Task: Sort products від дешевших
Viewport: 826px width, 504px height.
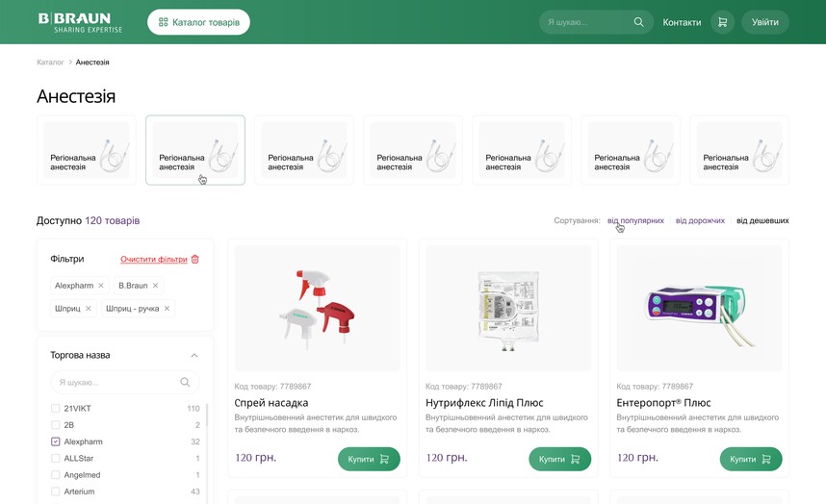Action: [x=762, y=220]
